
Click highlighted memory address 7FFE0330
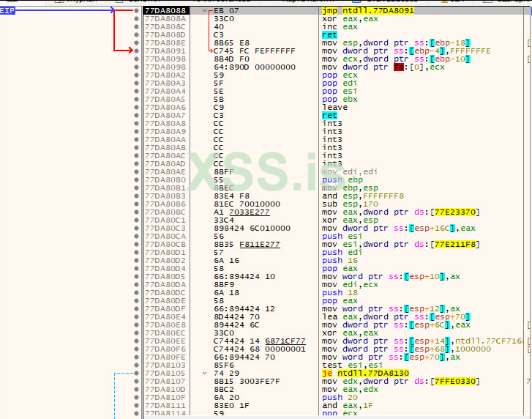pos(455,382)
